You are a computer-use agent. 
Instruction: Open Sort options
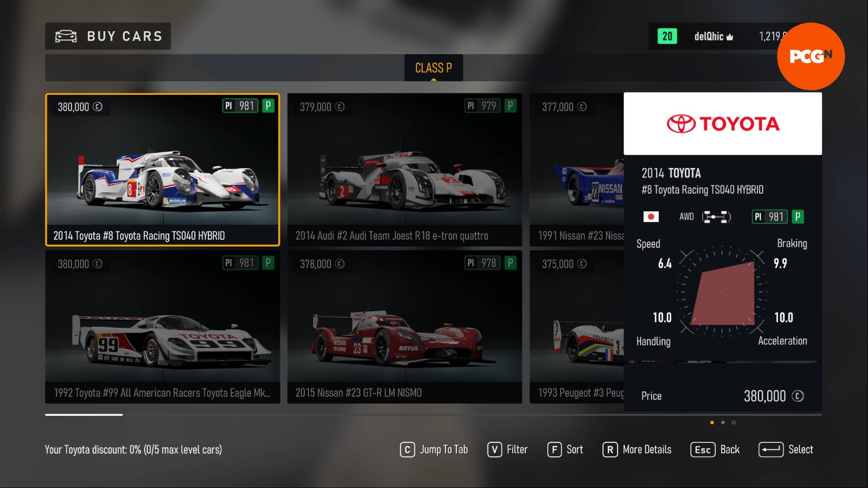pos(565,450)
